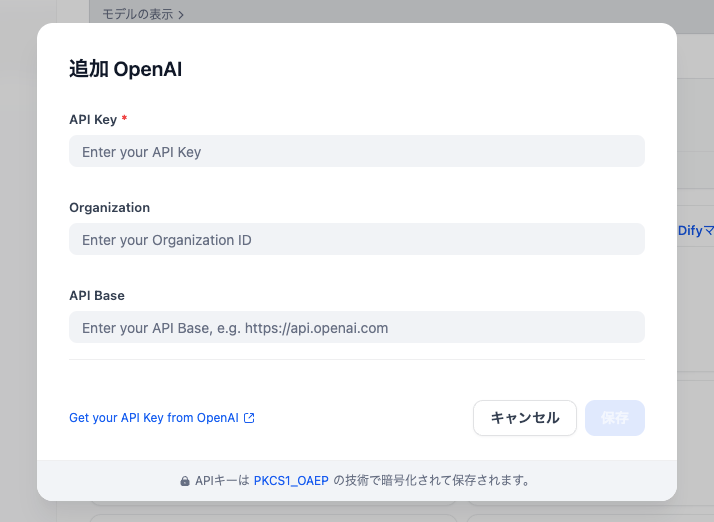Click the API Key field label

[x=93, y=119]
